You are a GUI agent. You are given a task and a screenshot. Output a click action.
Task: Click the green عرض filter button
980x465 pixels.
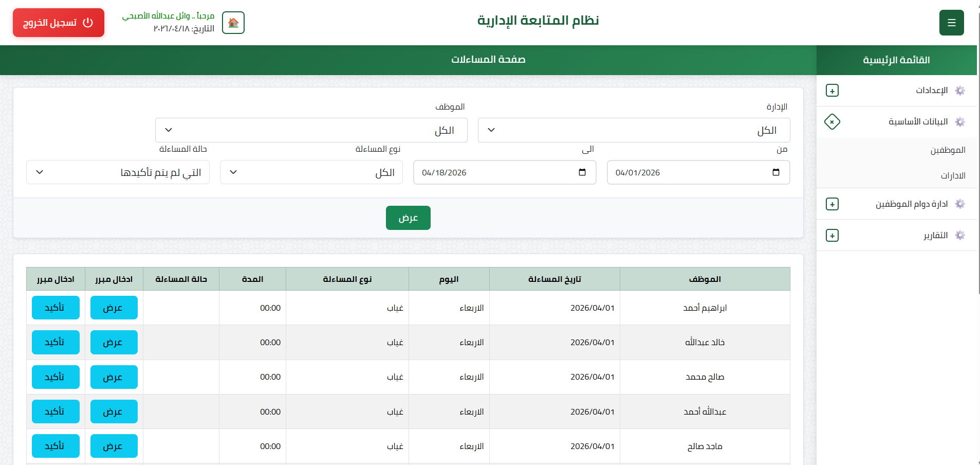click(408, 218)
